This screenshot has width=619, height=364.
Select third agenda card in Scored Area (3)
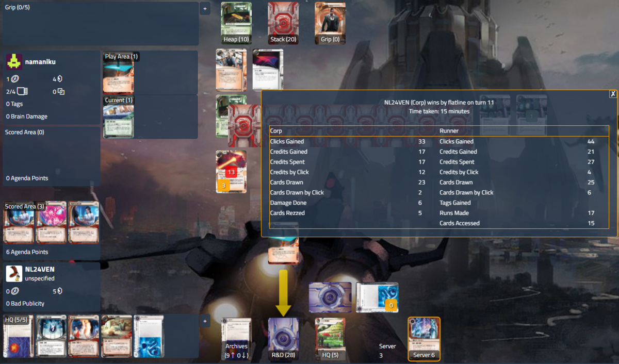pyautogui.click(x=83, y=222)
